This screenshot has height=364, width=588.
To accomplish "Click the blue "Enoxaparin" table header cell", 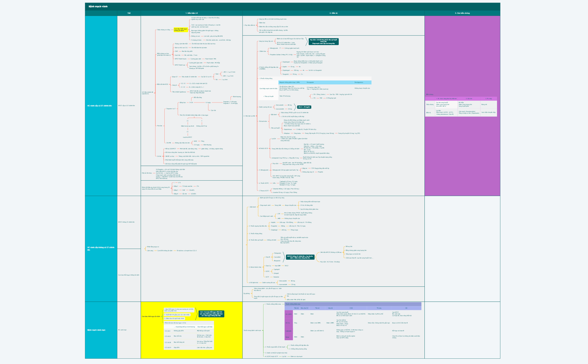I will pyautogui.click(x=310, y=82).
